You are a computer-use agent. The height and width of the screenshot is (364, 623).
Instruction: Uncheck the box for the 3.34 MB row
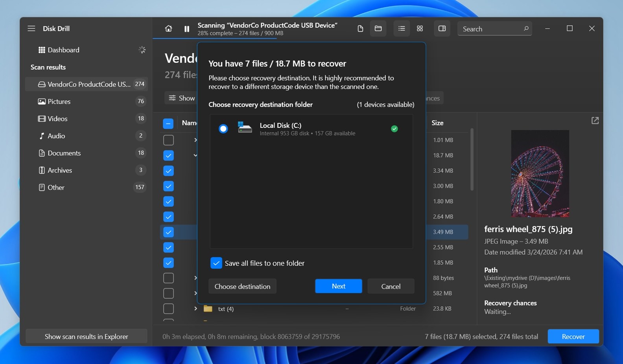click(x=168, y=171)
